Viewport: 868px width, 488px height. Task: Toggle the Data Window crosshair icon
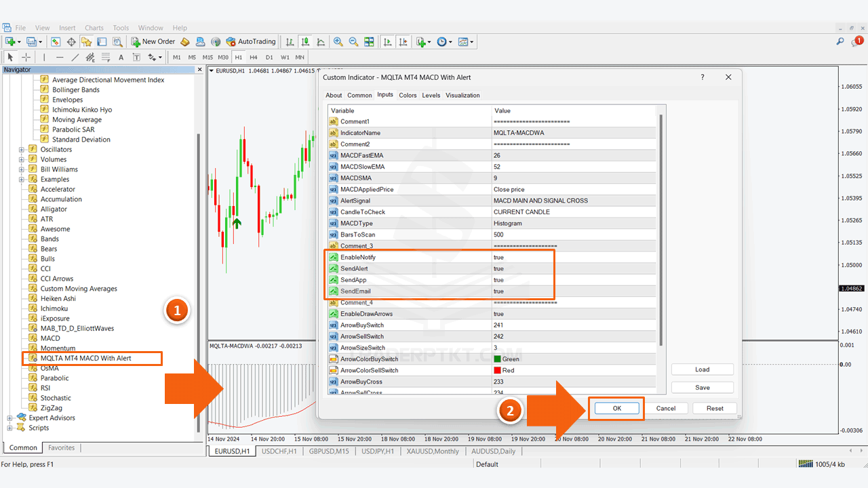(x=71, y=41)
